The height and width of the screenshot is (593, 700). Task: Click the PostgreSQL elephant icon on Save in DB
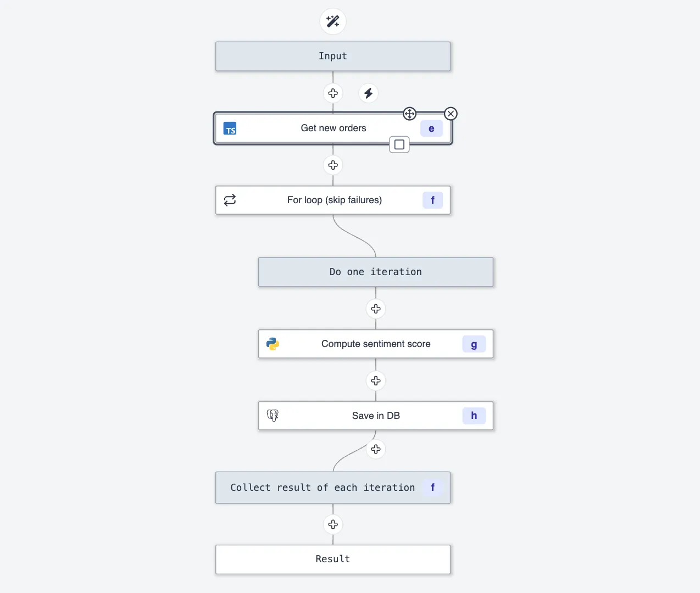(x=273, y=416)
